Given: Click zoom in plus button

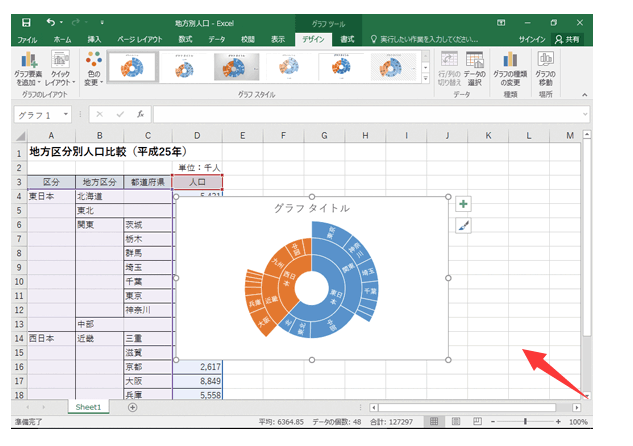Looking at the screenshot, I should [x=558, y=422].
